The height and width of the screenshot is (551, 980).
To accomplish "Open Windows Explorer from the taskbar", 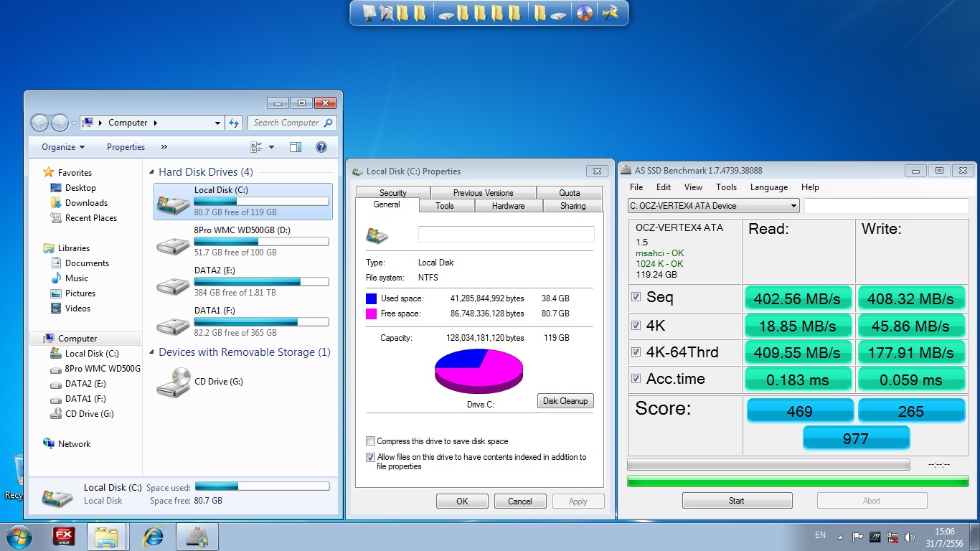I will [106, 537].
